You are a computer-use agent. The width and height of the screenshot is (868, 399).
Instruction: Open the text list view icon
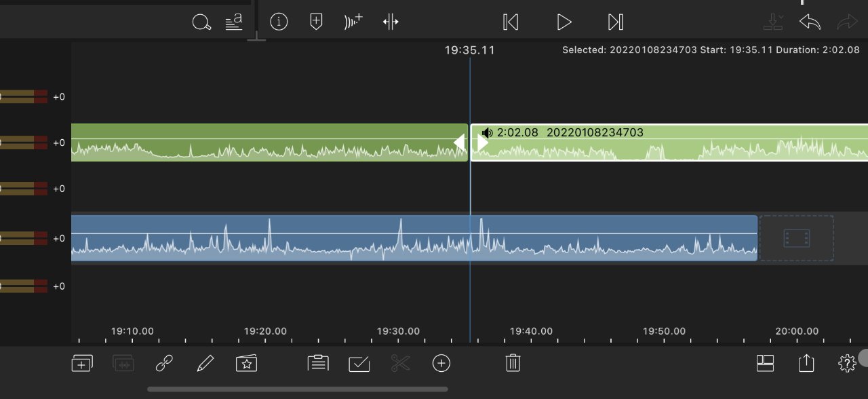tap(234, 22)
